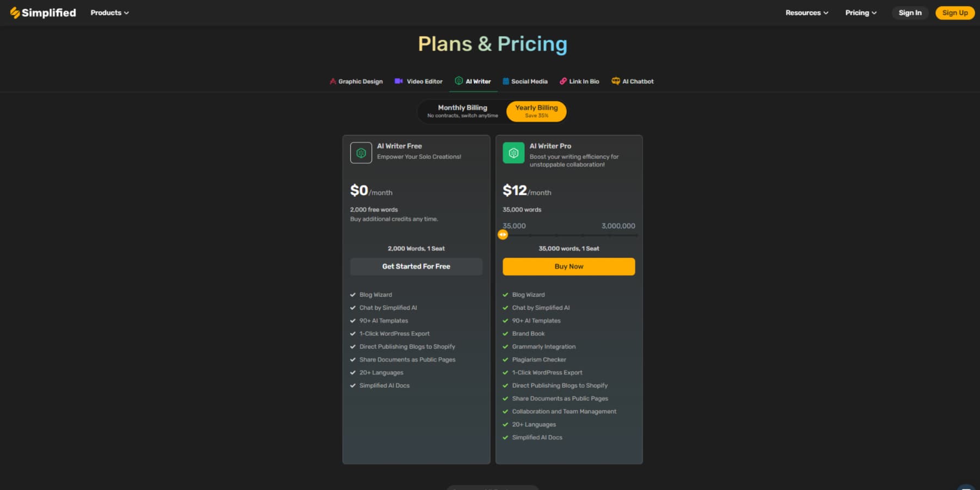
Task: Click the AI Writer Pro plan icon
Action: point(512,153)
